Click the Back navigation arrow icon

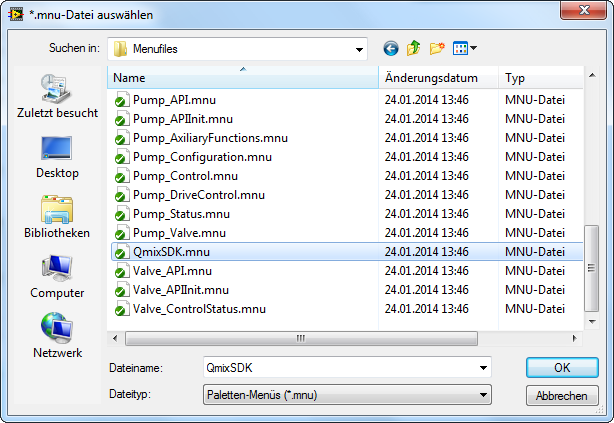(x=391, y=49)
